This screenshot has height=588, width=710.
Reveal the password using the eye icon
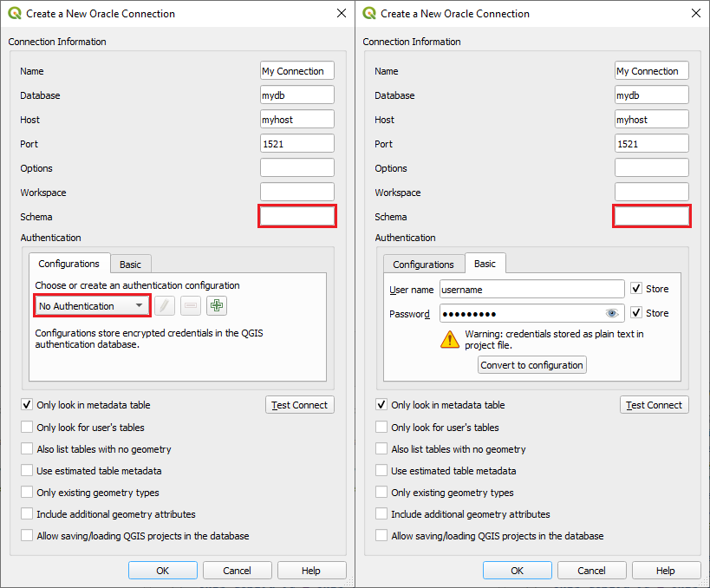[x=612, y=313]
